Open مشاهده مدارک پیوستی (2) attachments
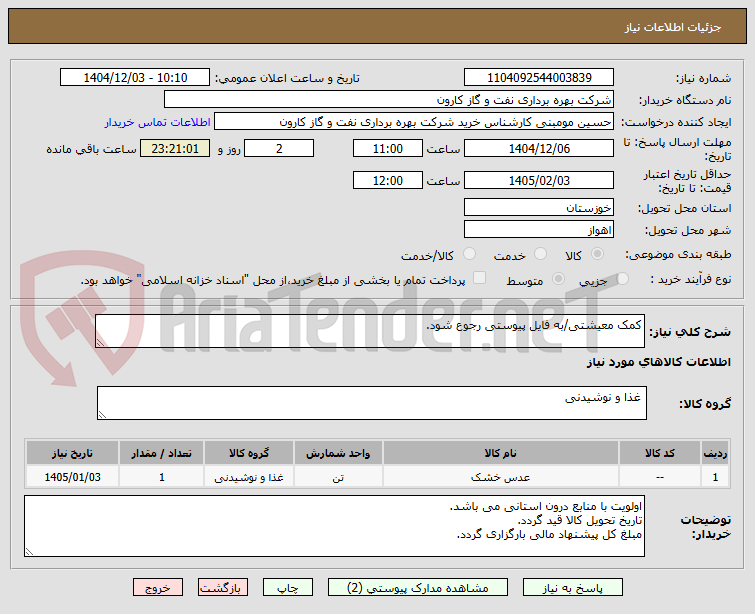755x614 pixels. pyautogui.click(x=417, y=588)
